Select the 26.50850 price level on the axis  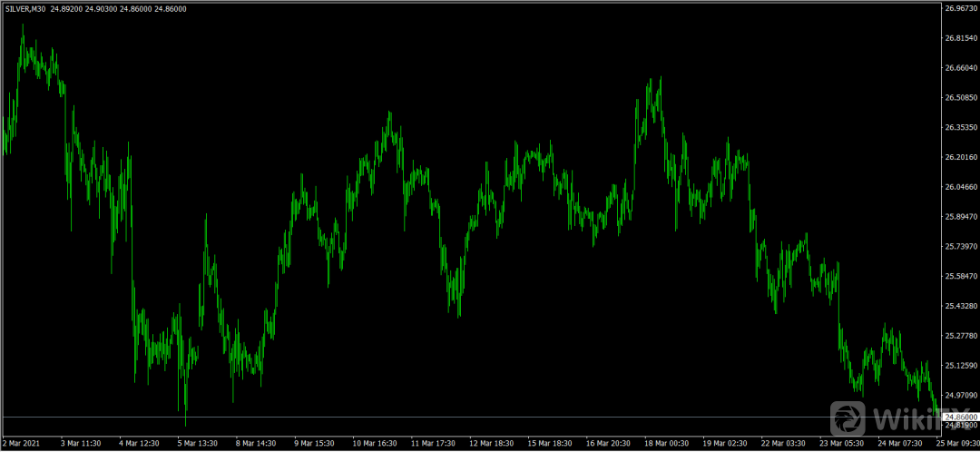tap(960, 98)
